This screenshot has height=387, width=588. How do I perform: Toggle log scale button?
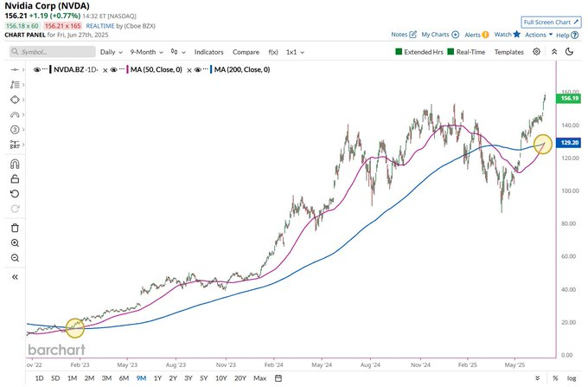tap(572, 378)
